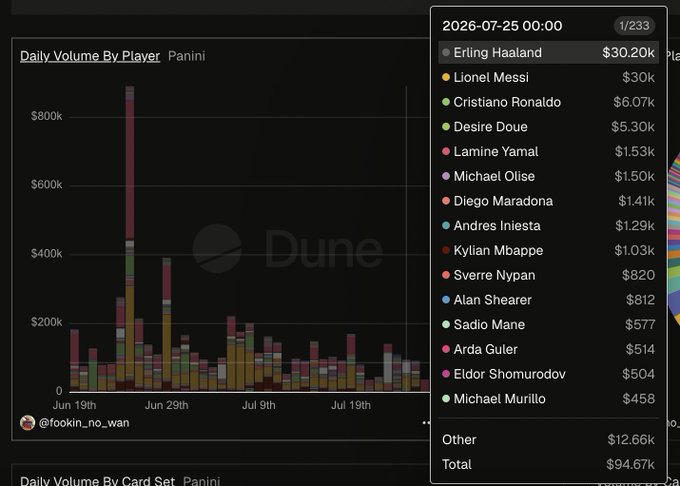Select Alan Shearer legend entry
The image size is (680, 486).
[549, 300]
